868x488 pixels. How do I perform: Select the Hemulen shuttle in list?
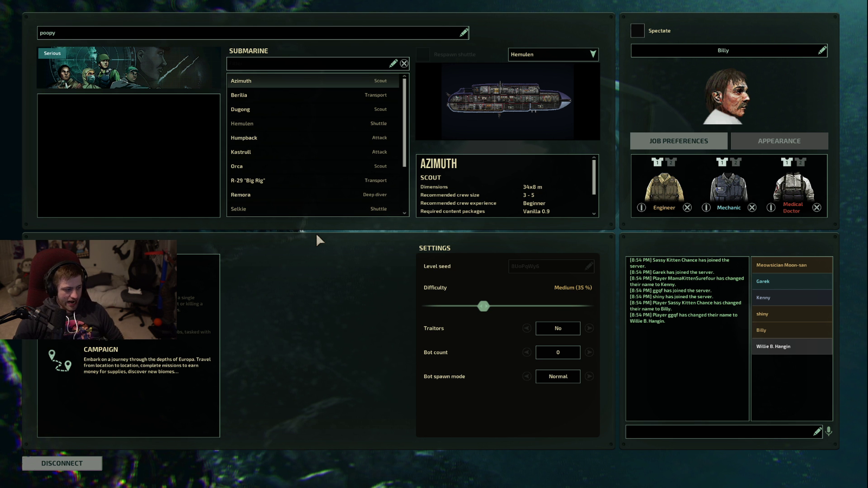(313, 124)
